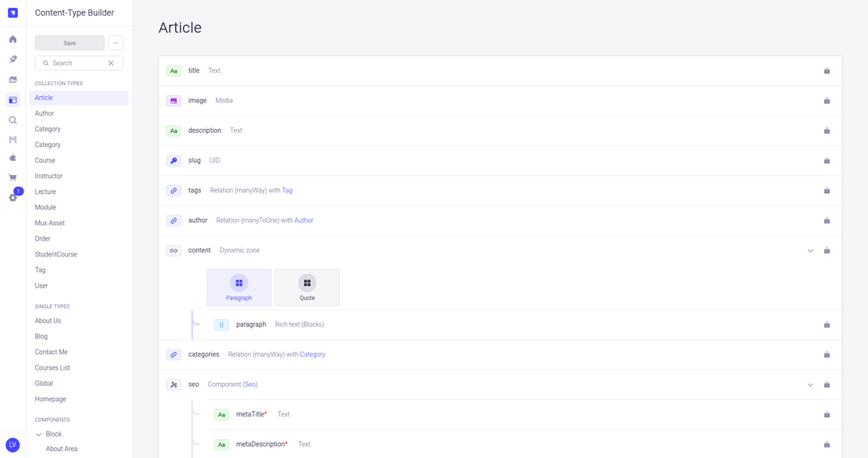Open Module collection type

[45, 207]
